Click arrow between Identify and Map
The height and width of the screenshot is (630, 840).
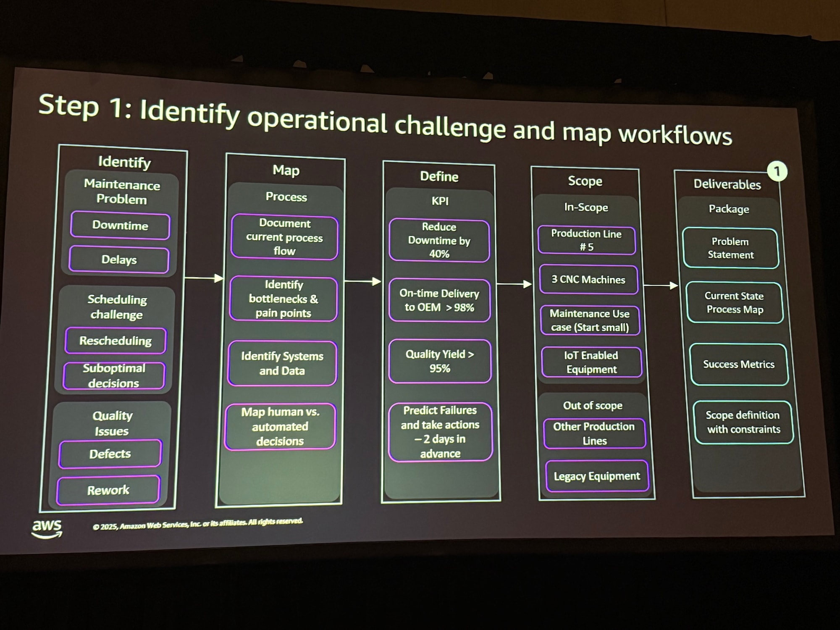(204, 278)
